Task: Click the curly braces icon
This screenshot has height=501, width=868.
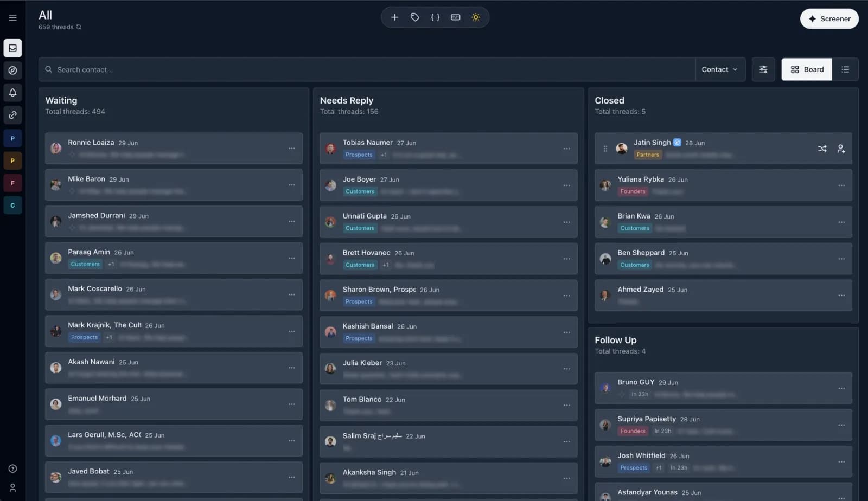Action: (x=435, y=17)
